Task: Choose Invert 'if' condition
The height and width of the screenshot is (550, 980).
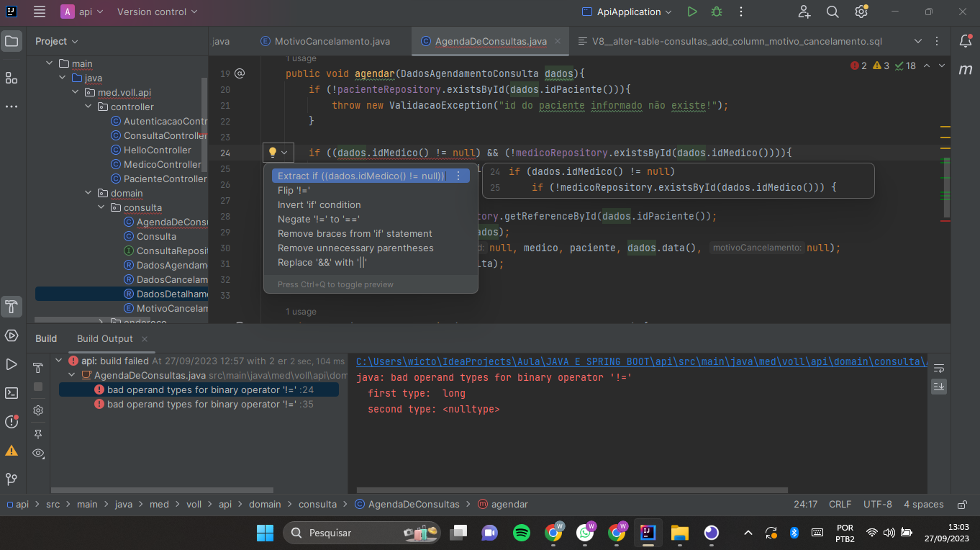Action: pos(371,204)
